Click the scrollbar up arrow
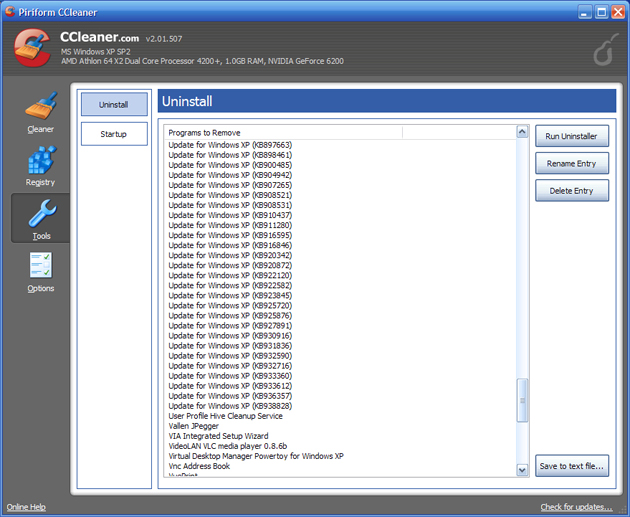The height and width of the screenshot is (517, 630). [x=522, y=132]
